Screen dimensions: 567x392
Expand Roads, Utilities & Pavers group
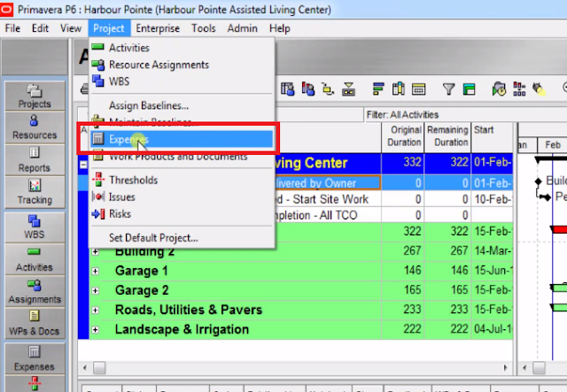point(96,310)
